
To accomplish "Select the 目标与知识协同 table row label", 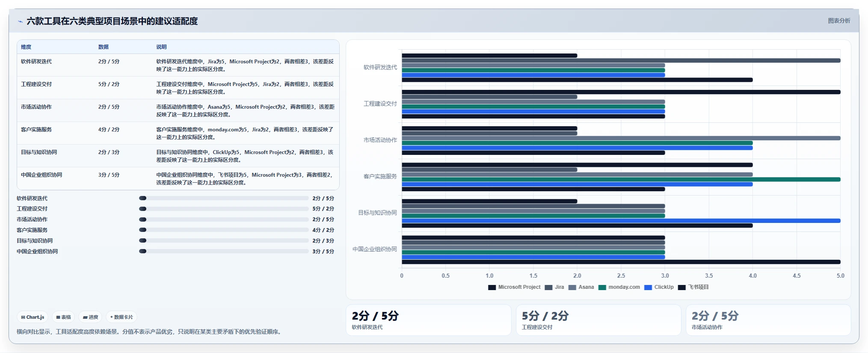I will point(39,152).
